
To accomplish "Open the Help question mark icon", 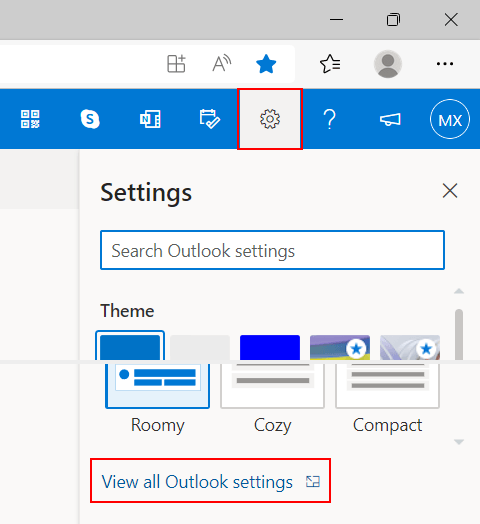I will pos(330,119).
